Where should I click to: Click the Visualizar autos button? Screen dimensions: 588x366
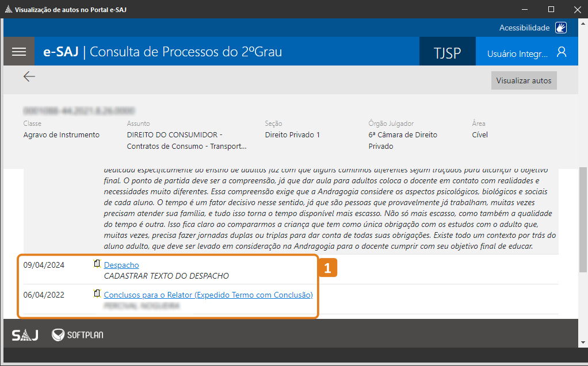pyautogui.click(x=524, y=80)
